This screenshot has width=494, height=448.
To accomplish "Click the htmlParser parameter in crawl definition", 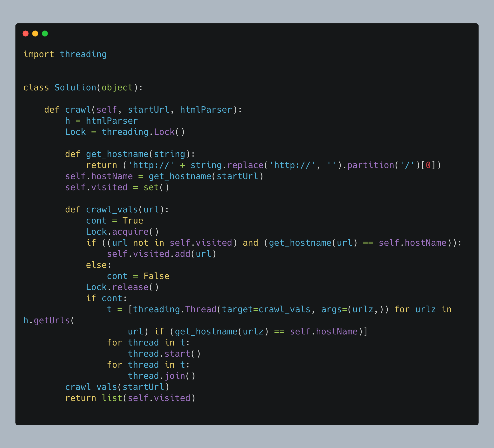I will pos(206,110).
